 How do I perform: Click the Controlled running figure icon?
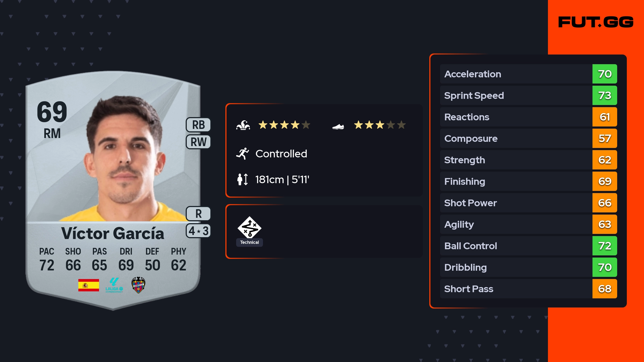pyautogui.click(x=243, y=154)
